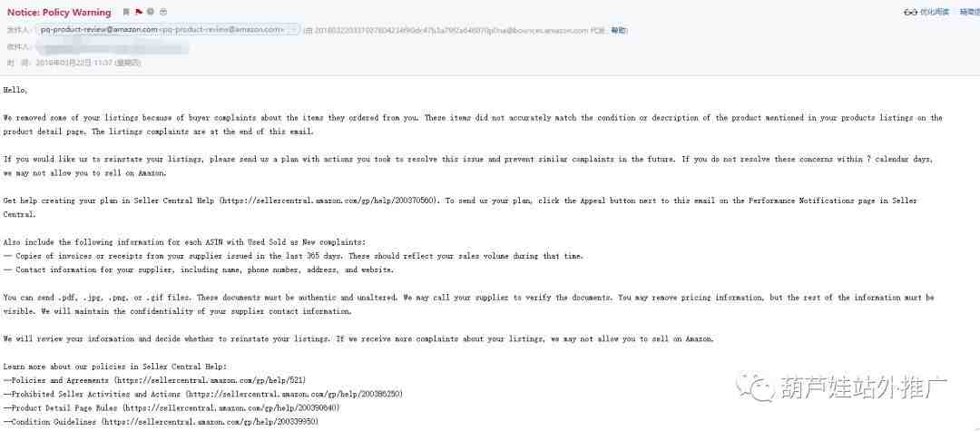Click the email date and time line
The image size is (980, 431).
tap(89, 64)
